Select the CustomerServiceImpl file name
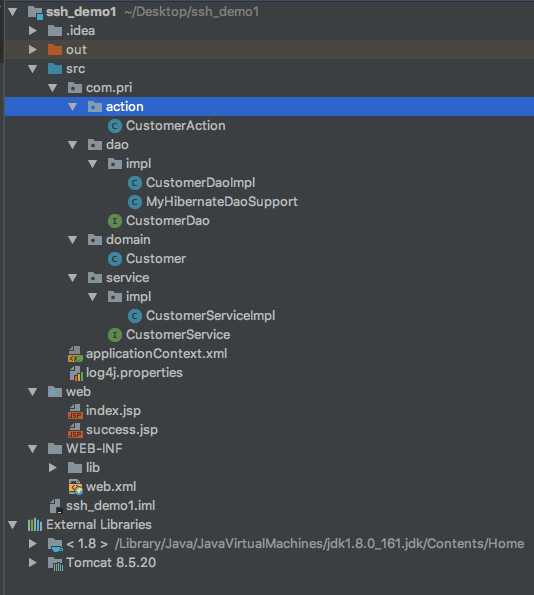This screenshot has height=595, width=534. point(211,316)
